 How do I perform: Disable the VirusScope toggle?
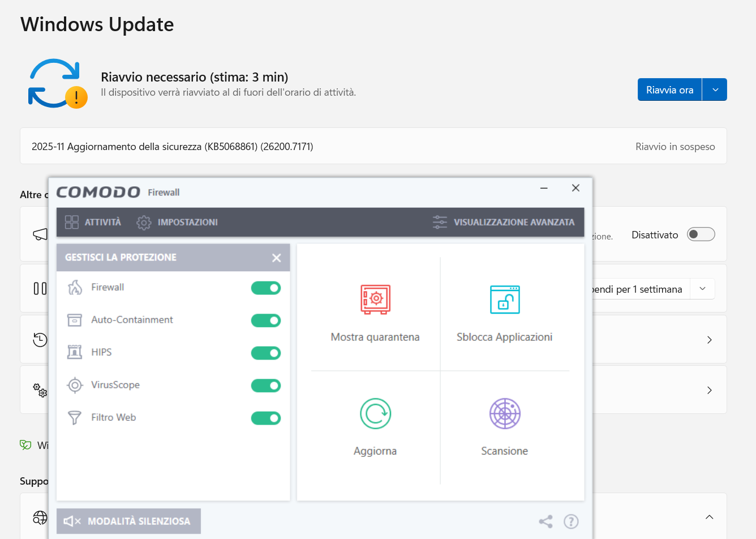pos(266,386)
